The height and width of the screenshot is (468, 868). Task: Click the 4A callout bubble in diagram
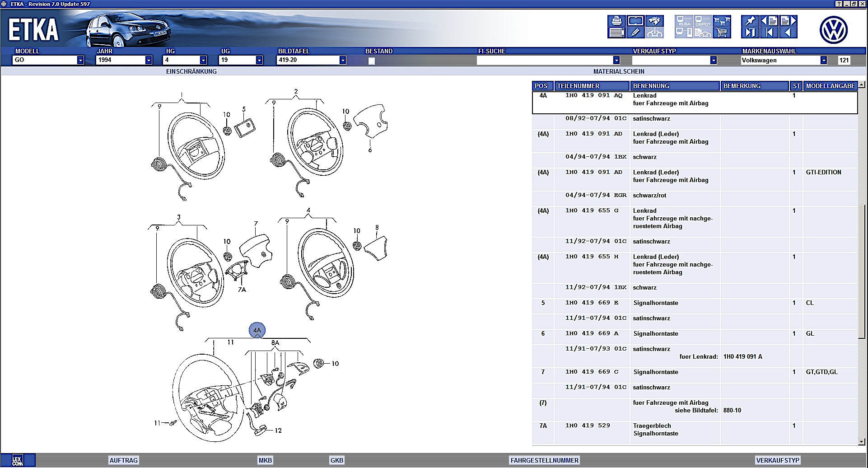click(257, 330)
